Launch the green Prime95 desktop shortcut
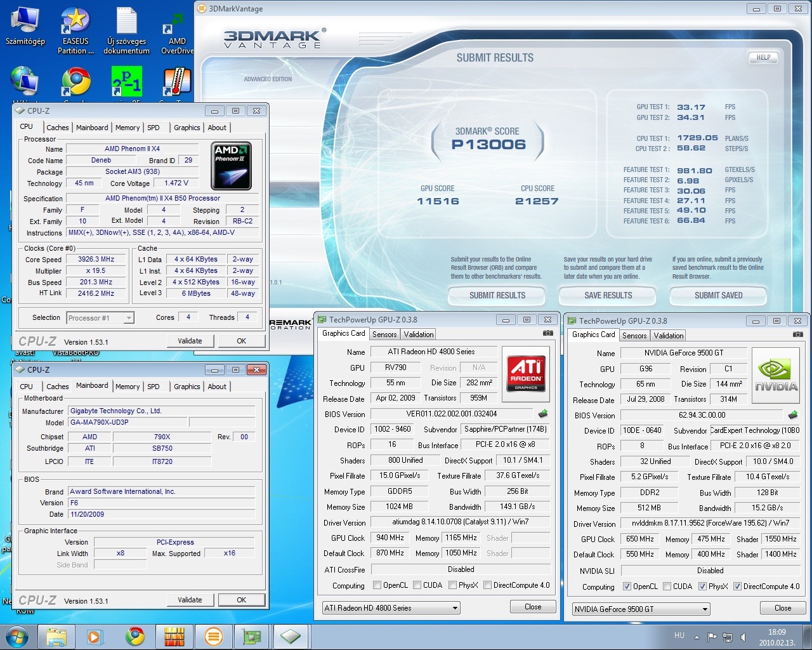Screen dimensions: 812x650 click(126, 81)
